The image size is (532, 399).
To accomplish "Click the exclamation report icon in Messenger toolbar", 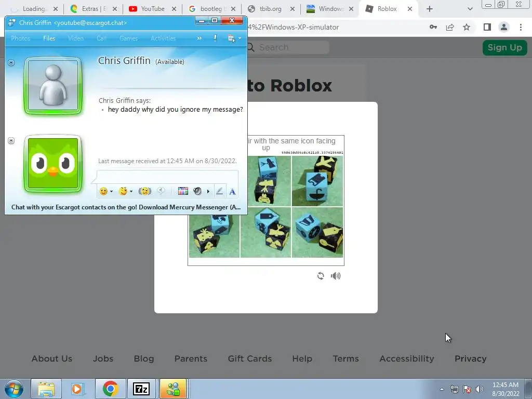I will coord(215,38).
